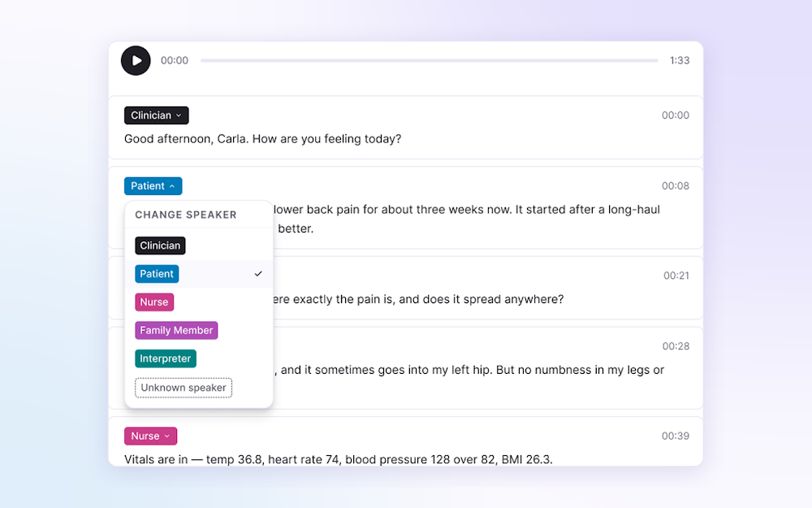812x508 pixels.
Task: Choose Patient in Change Speaker menu
Action: (x=157, y=274)
